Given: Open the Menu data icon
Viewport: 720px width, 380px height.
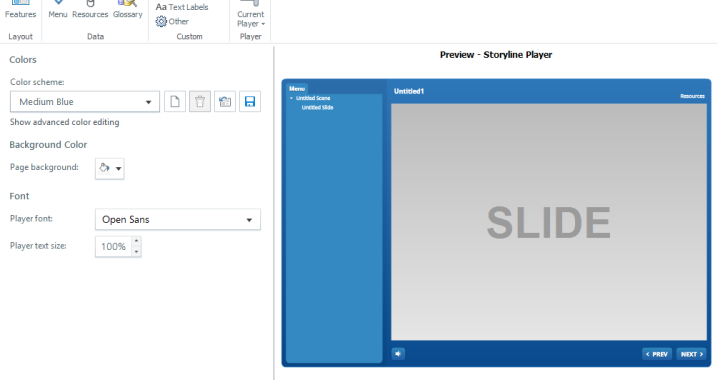Looking at the screenshot, I should point(58,9).
